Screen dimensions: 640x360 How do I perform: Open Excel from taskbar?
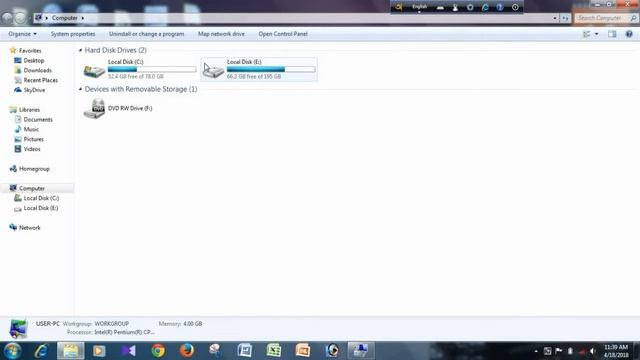[x=274, y=351]
